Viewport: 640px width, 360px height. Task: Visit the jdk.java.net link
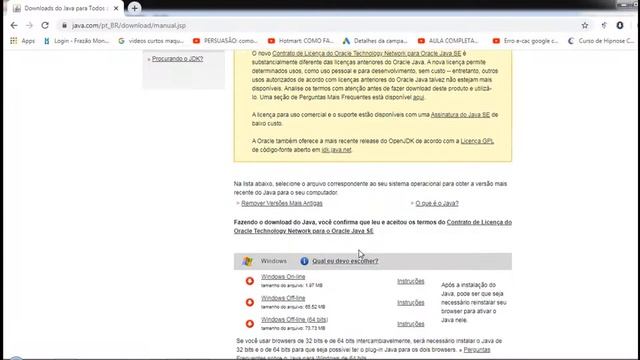tap(336, 150)
